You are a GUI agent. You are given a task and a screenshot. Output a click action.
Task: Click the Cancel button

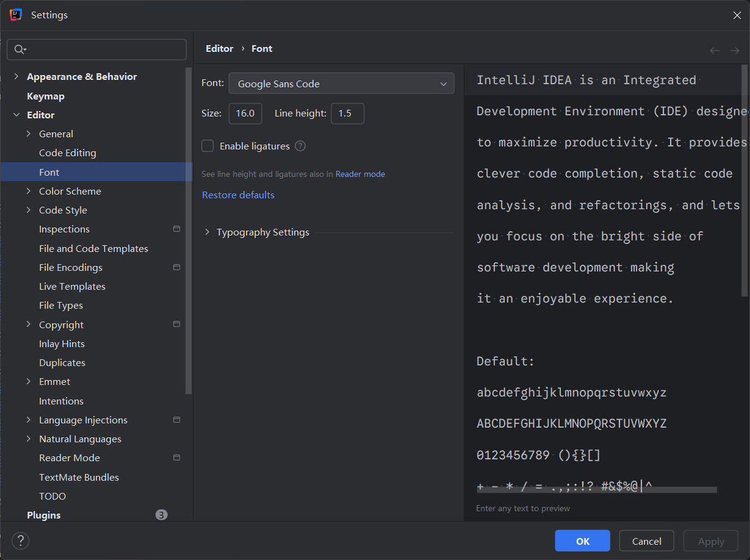[646, 541]
